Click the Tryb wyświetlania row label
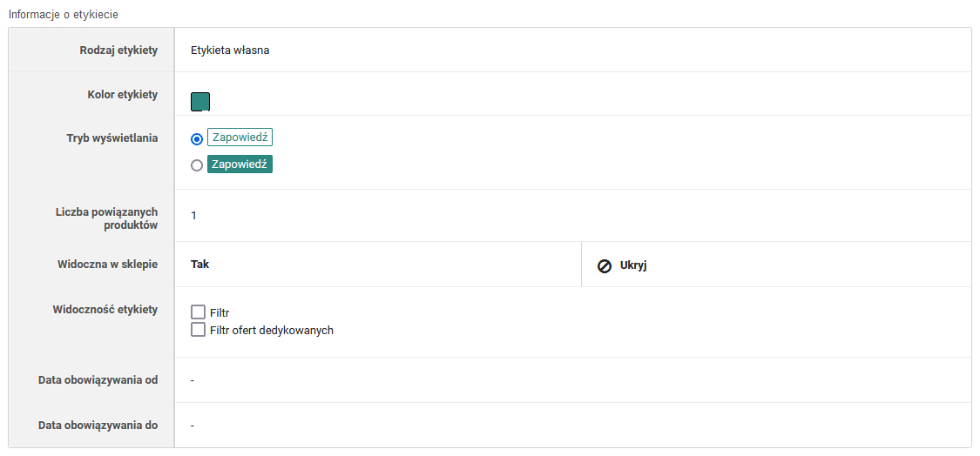This screenshot has height=456, width=980. tap(112, 138)
